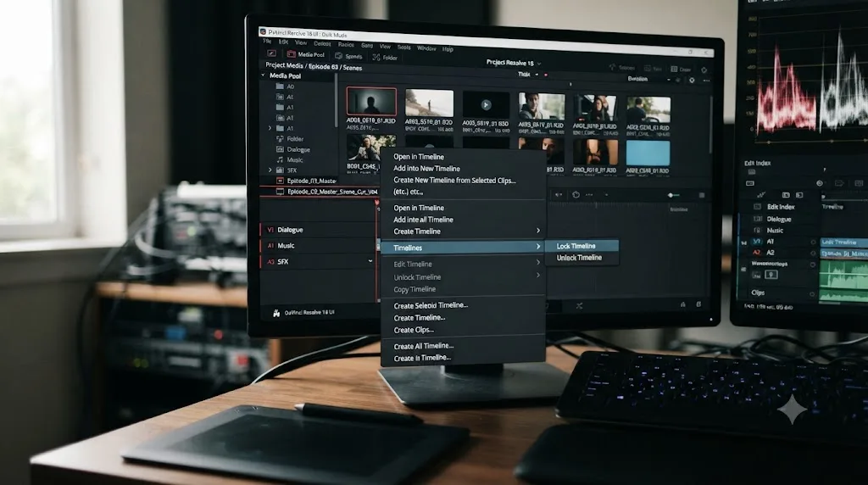Choose Add into New Timeline
The image size is (868, 485).
point(426,169)
